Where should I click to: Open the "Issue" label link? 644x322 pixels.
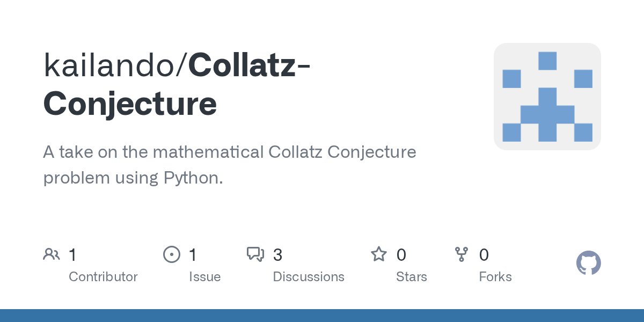click(204, 277)
